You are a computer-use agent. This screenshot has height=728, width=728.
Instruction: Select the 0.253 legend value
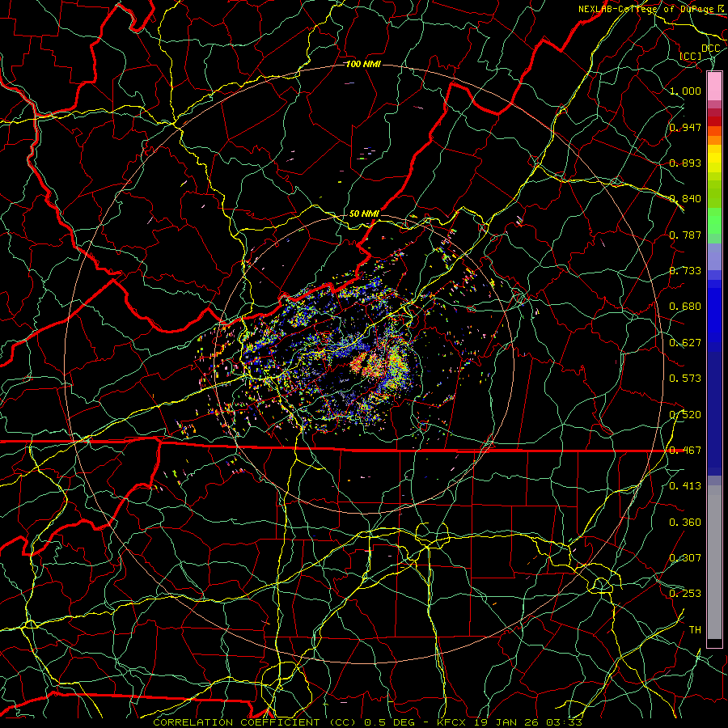(x=685, y=594)
